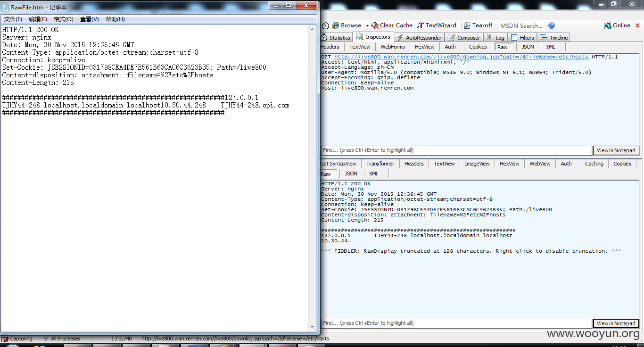
Task: Open the AutoResponder tab
Action: coord(419,38)
